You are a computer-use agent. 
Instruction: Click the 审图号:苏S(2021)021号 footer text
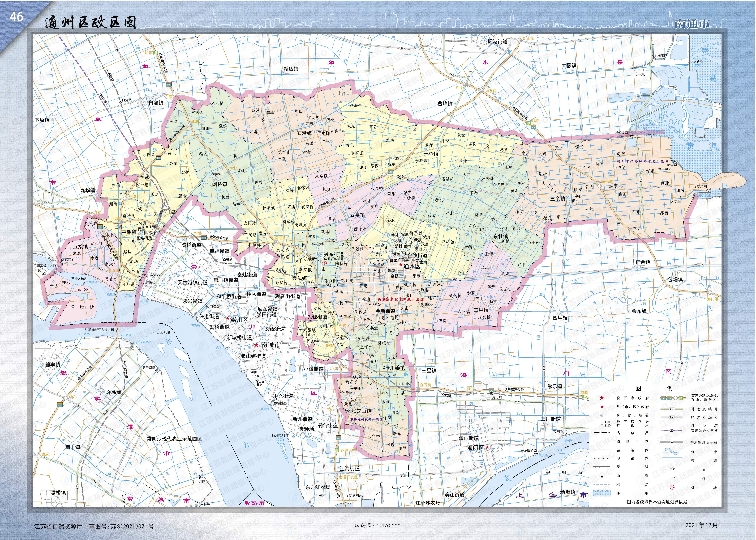(x=121, y=526)
